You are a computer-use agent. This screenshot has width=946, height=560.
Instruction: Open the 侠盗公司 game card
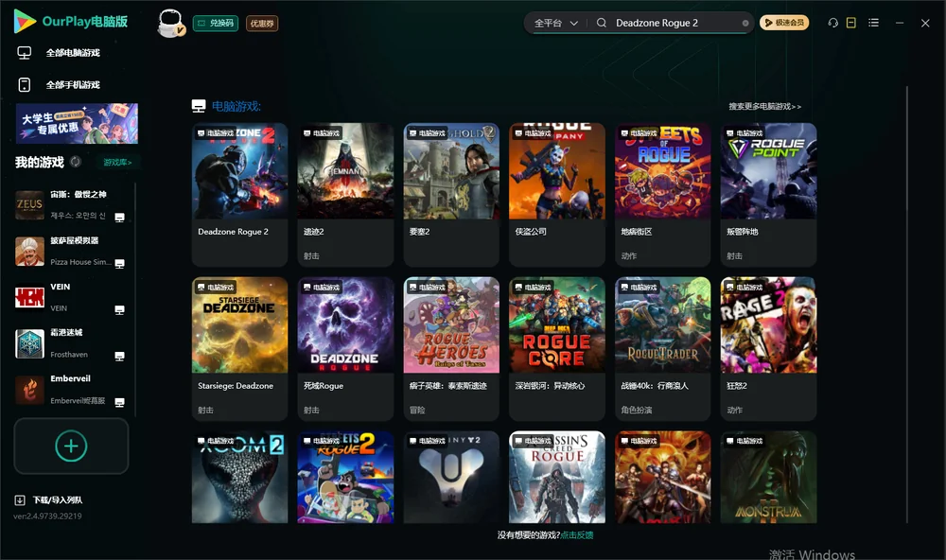[557, 194]
